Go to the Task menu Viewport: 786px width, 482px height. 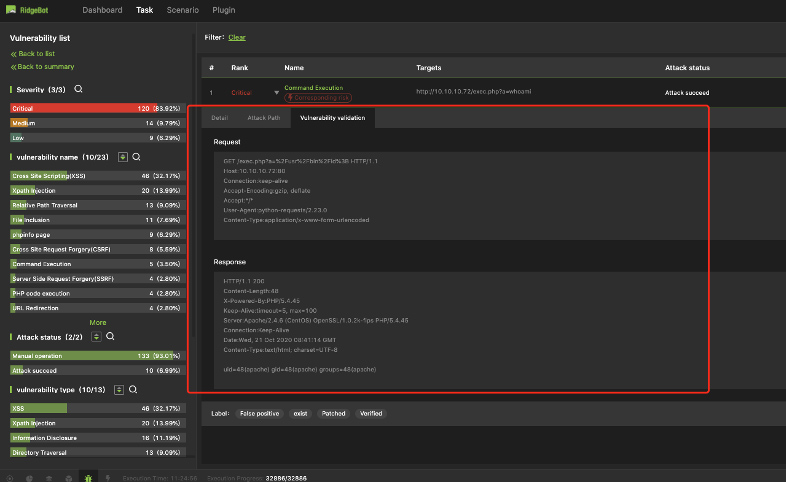pos(144,10)
